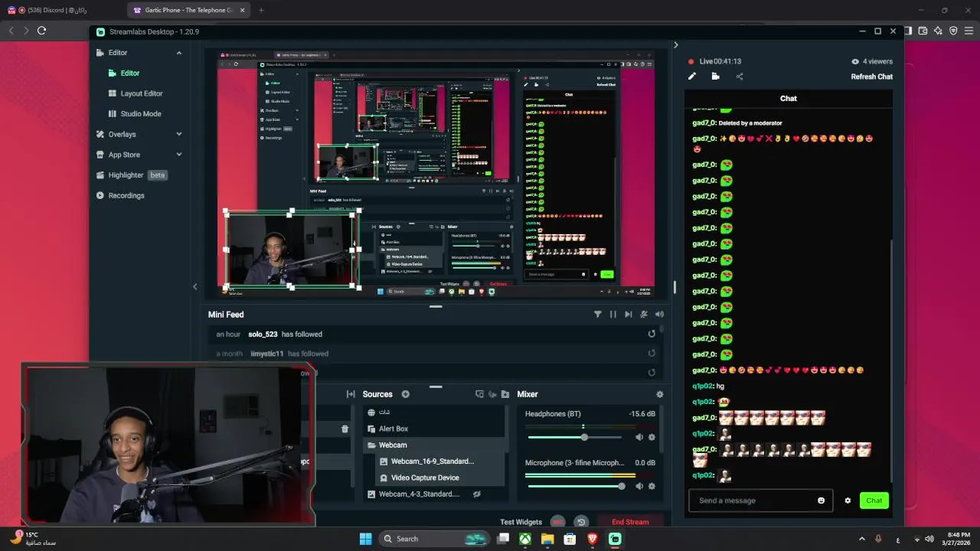Toggle Mini Feed alert volume speaker
The image size is (980, 551).
[659, 315]
